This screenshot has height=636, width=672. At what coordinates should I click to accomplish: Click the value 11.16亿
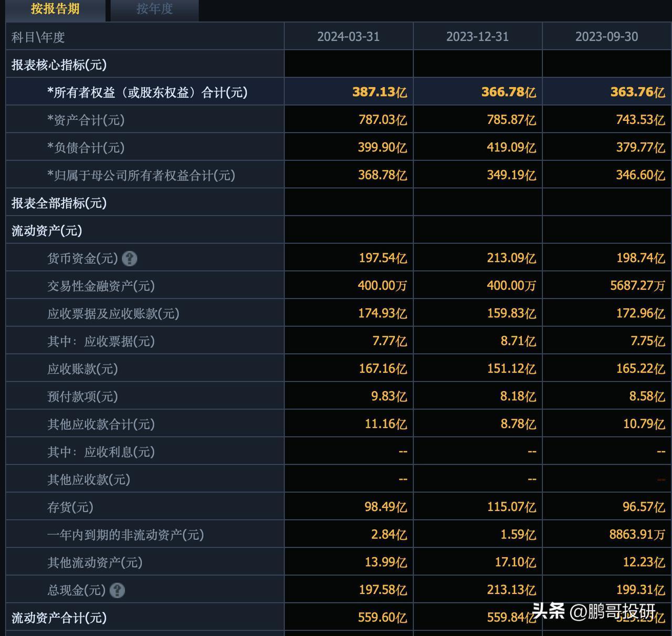point(385,424)
